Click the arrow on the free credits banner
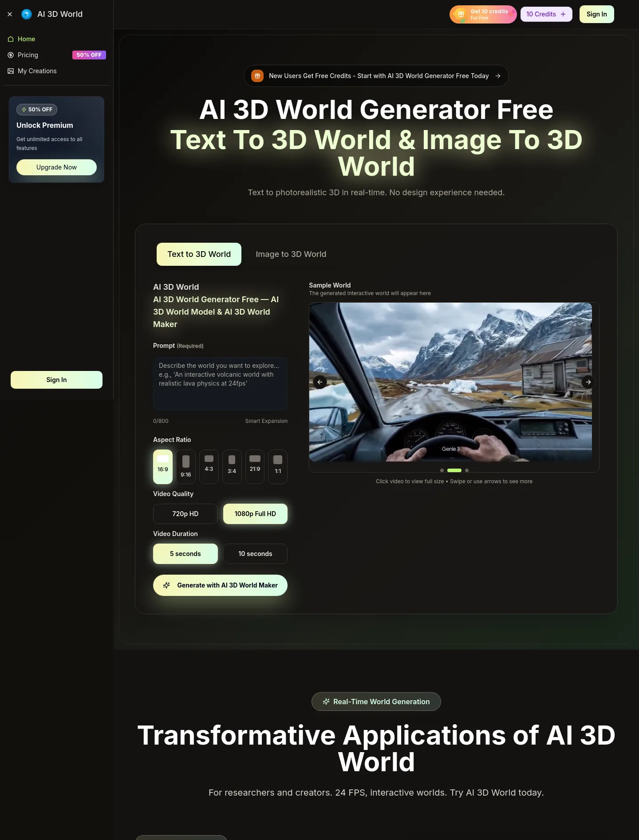The width and height of the screenshot is (639, 840). coord(498,76)
